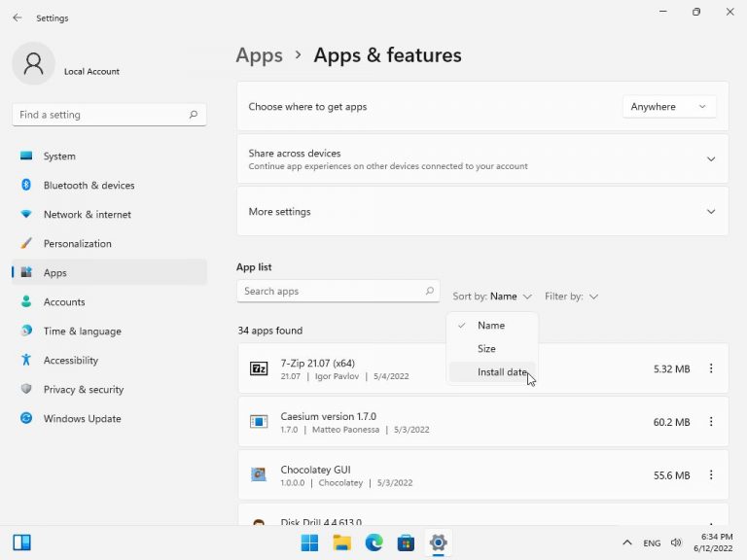Open Microsoft Store from the taskbar
The height and width of the screenshot is (560, 747).
[x=407, y=542]
